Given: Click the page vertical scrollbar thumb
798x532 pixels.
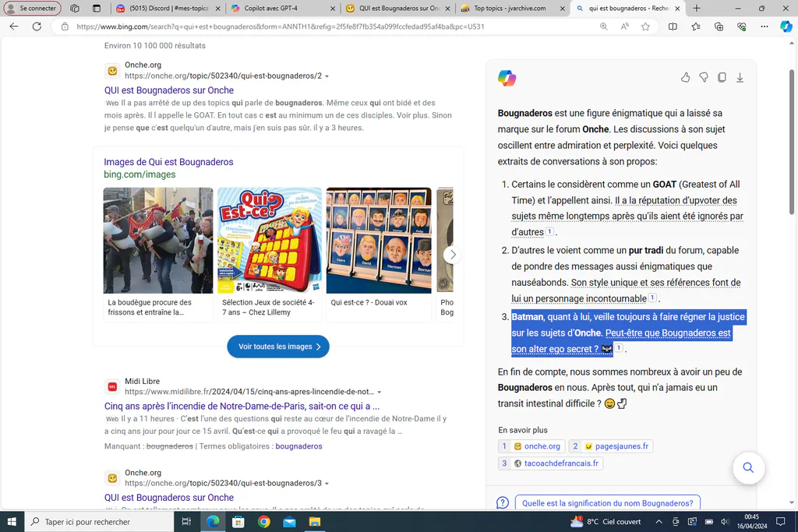Looking at the screenshot, I should (x=792, y=143).
